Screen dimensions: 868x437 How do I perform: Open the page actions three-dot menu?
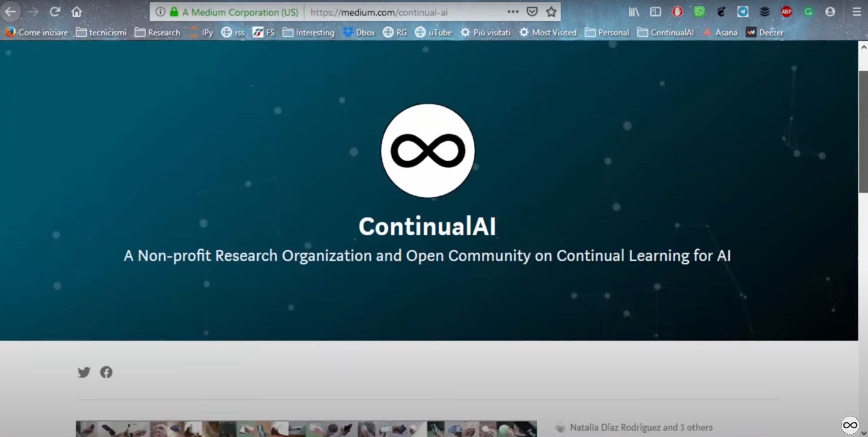[x=513, y=12]
